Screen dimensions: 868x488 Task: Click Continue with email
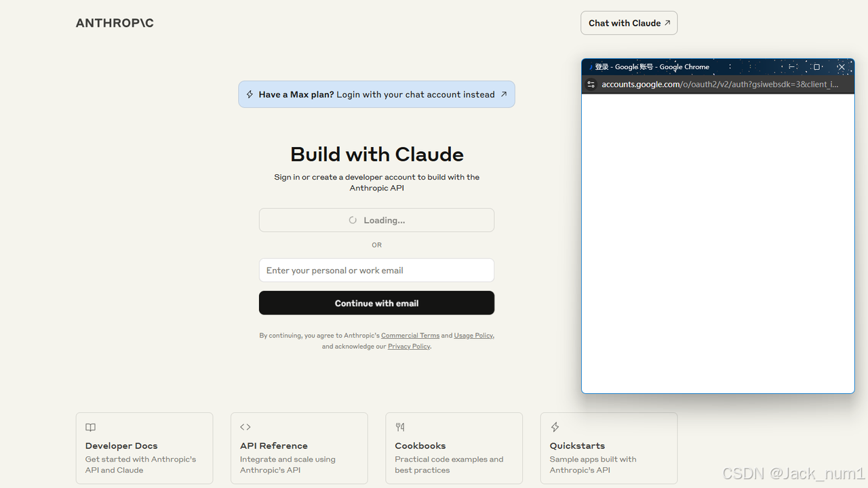click(x=376, y=303)
